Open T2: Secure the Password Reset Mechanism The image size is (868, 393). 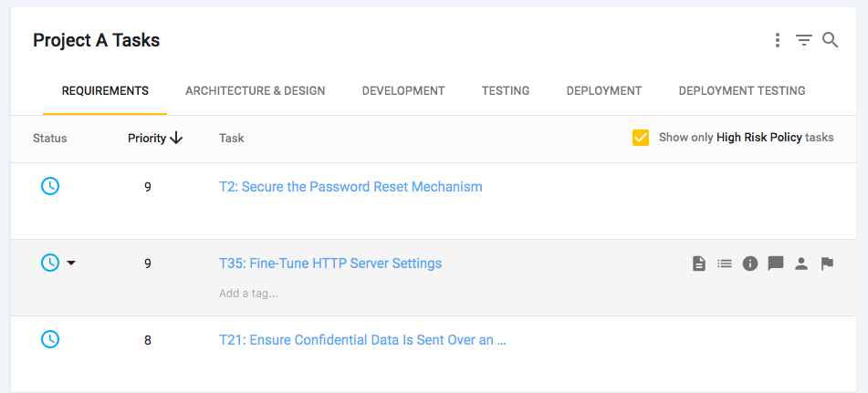click(350, 187)
